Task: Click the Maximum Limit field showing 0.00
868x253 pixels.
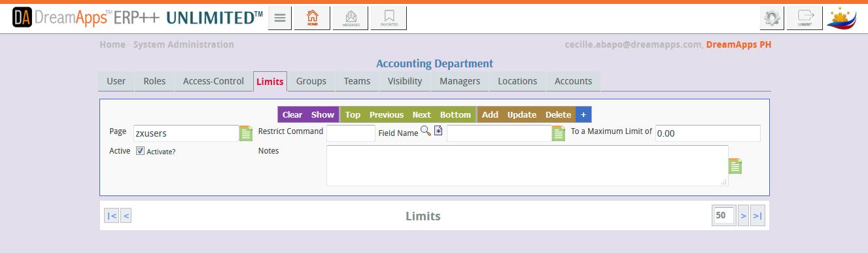Action: pos(708,133)
